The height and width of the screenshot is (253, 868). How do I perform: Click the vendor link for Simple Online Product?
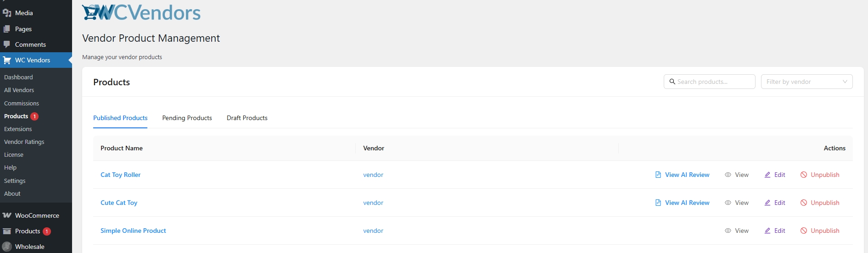pyautogui.click(x=373, y=231)
